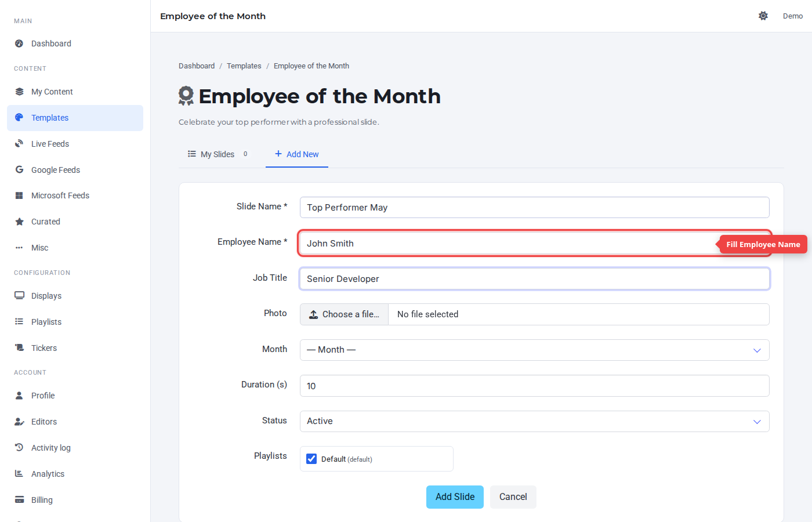
Task: Click the Slide Name input field
Action: pos(534,208)
